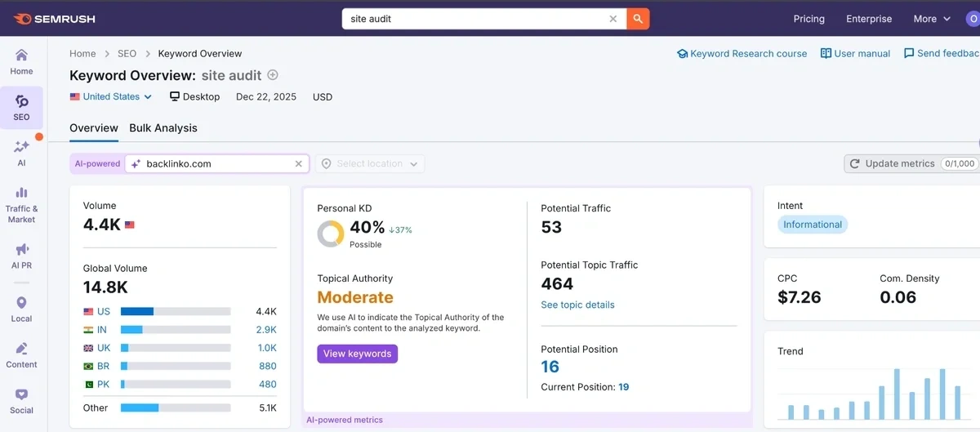The height and width of the screenshot is (432, 980).
Task: Click the Other volume bar
Action: pos(176,408)
